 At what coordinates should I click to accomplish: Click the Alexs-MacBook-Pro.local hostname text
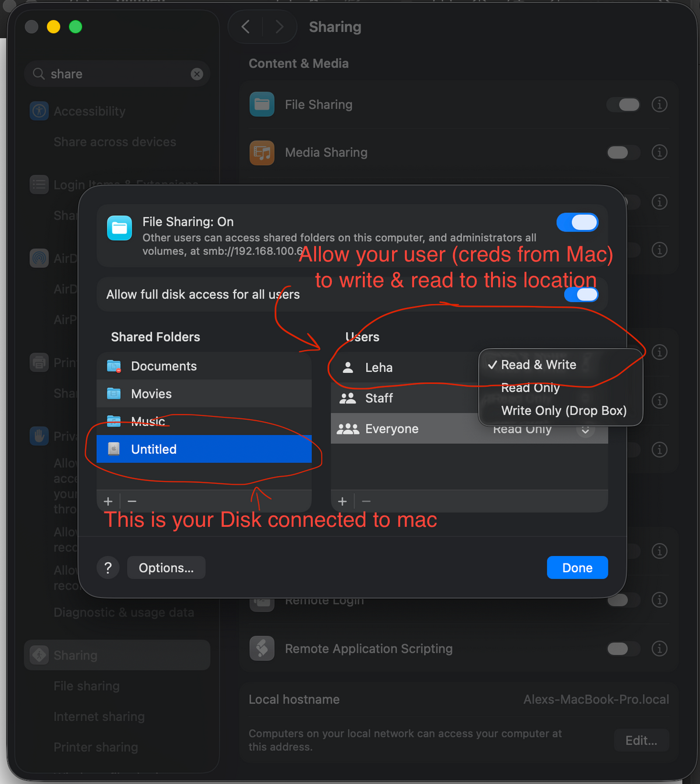click(x=596, y=699)
